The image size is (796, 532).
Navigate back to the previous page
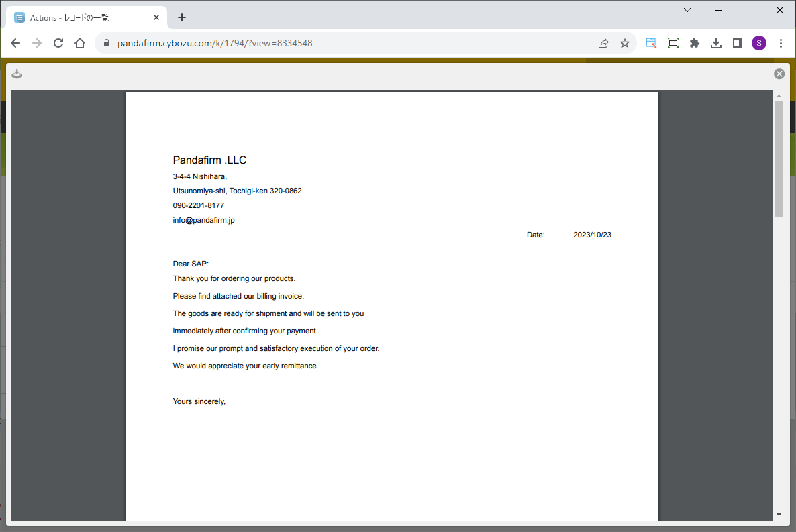point(15,43)
